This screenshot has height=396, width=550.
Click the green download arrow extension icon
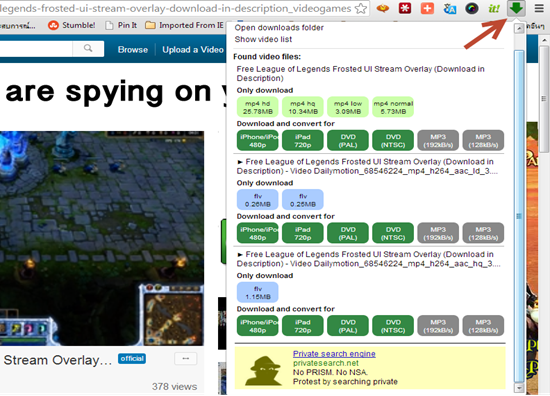pyautogui.click(x=516, y=8)
